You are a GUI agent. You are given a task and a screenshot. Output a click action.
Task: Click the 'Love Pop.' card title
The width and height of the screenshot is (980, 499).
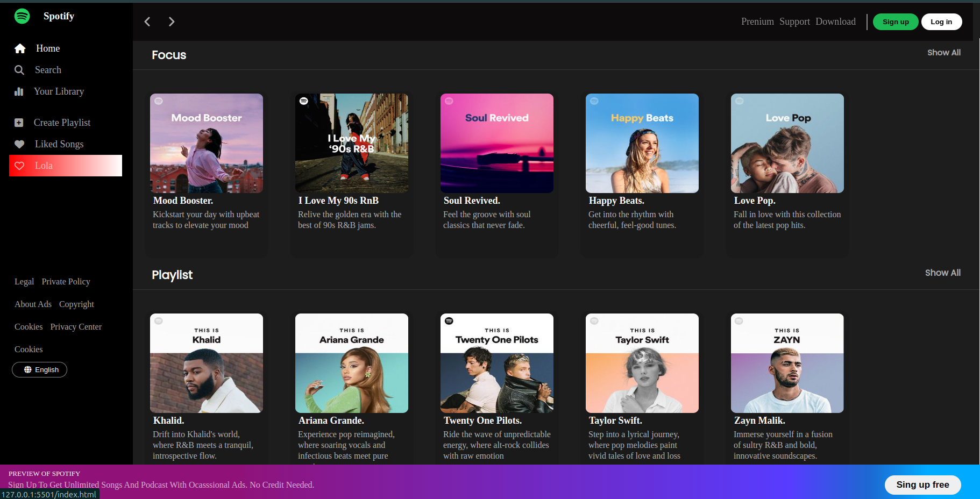(755, 201)
